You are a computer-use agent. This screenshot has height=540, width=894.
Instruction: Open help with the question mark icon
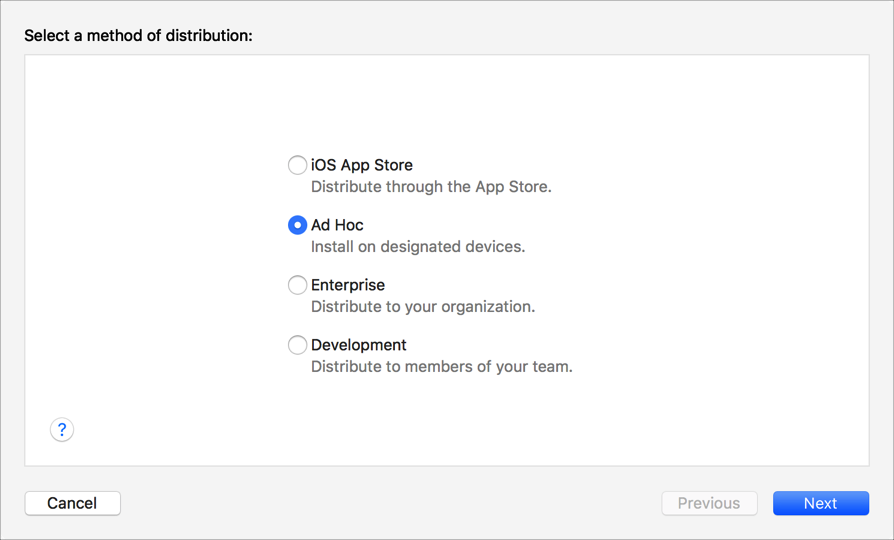tap(62, 430)
